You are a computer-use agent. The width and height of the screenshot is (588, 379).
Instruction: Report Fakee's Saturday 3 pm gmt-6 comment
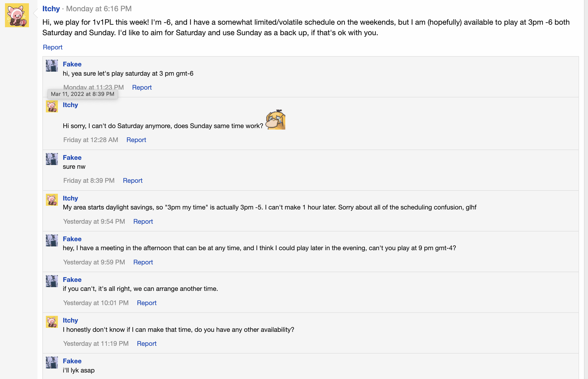[x=142, y=87]
